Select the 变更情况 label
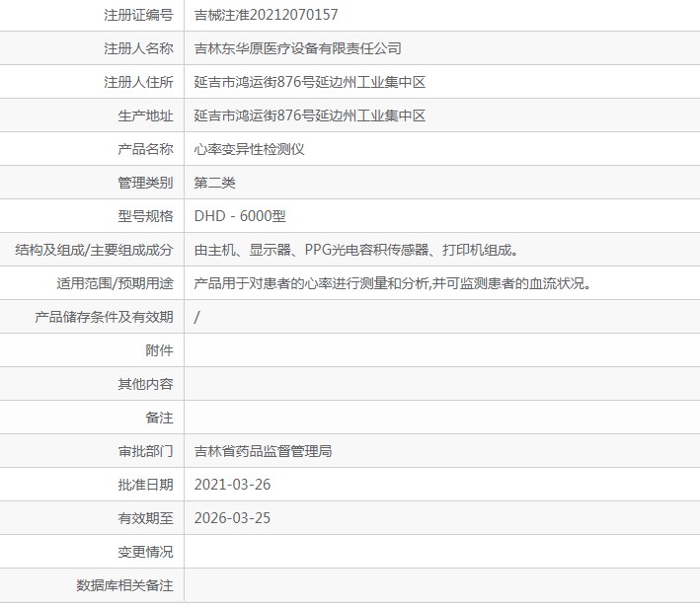Screen dimensions: 700x610 pos(145,552)
